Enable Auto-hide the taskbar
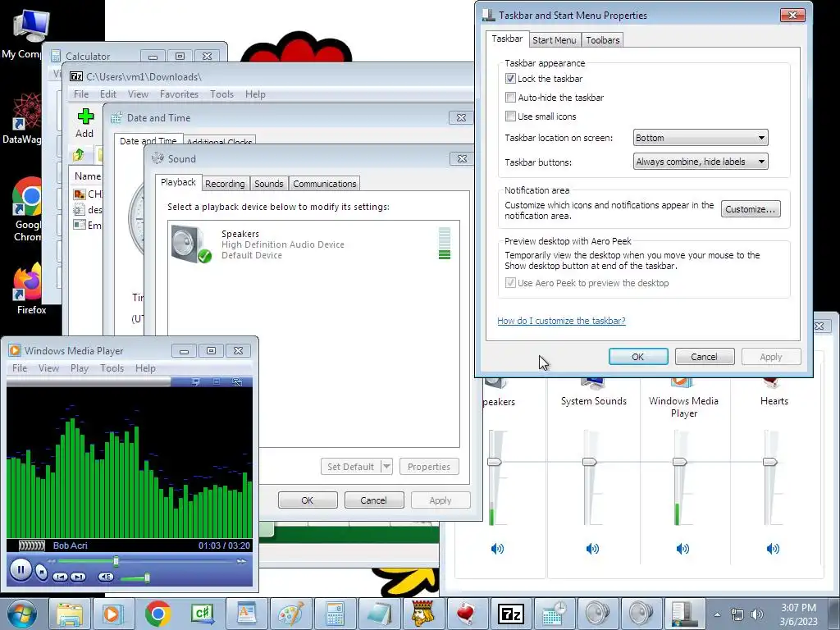The image size is (840, 630). click(510, 98)
